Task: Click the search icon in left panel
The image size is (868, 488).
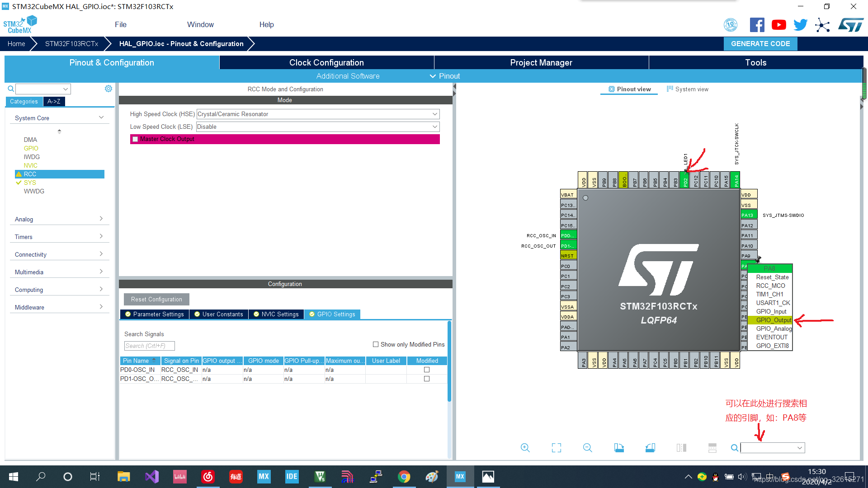Action: click(11, 89)
